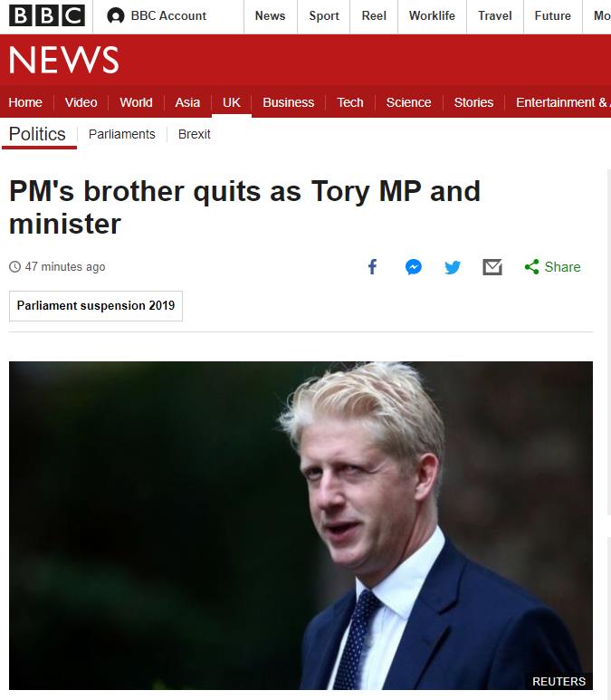Screen dimensions: 611x700
Task: Open the Sport section
Action: tap(324, 16)
